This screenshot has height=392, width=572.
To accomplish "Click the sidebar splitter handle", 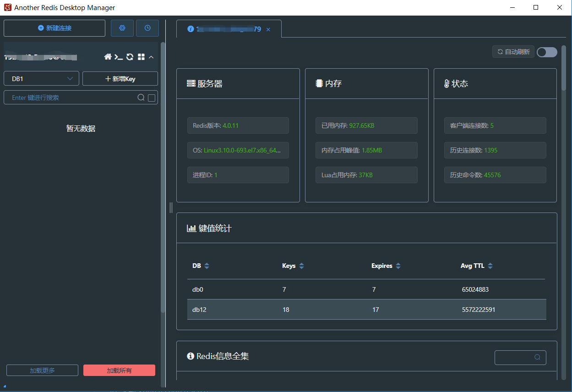I will pos(171,208).
